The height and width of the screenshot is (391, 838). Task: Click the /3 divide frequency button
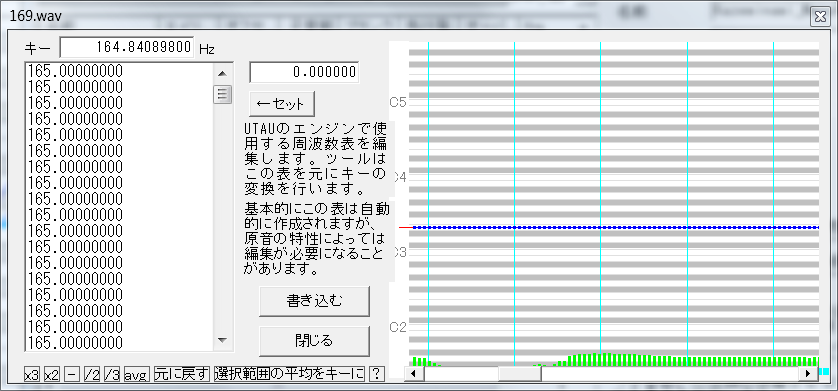112,374
